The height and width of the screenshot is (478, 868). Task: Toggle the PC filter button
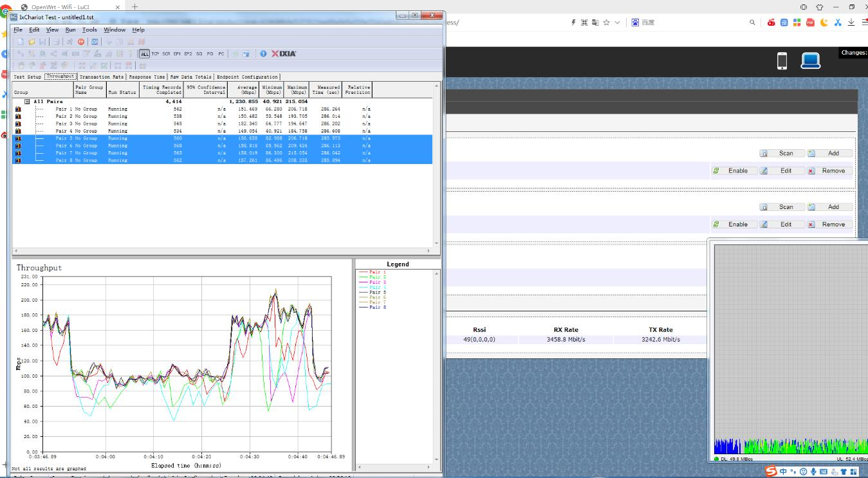click(x=221, y=54)
